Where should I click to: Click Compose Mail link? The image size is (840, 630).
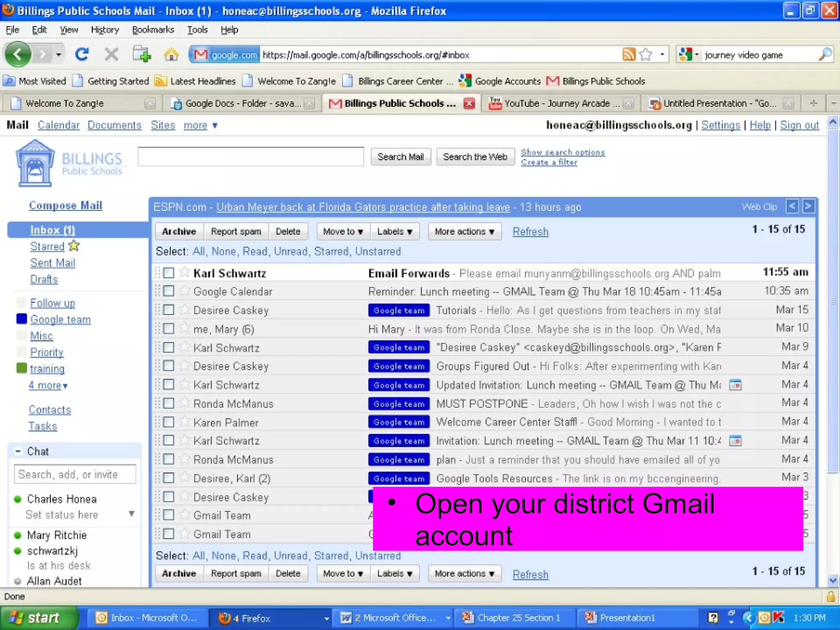(x=65, y=205)
